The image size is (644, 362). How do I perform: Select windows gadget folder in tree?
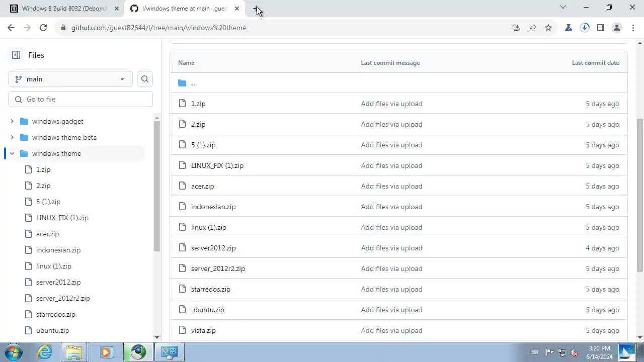pyautogui.click(x=57, y=121)
